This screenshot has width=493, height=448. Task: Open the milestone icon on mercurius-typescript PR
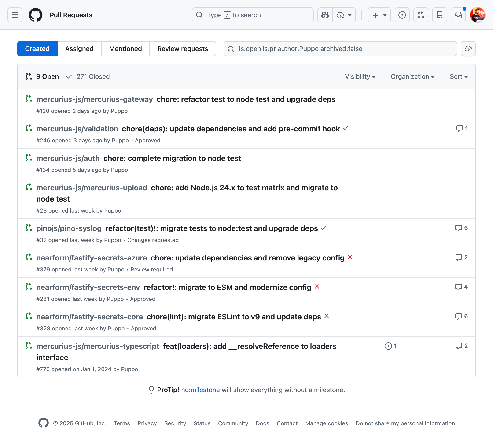[x=388, y=346]
